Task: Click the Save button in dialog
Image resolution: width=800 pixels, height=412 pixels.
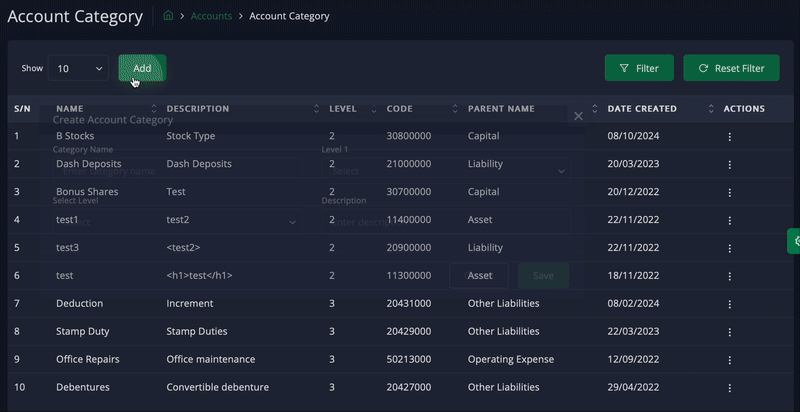Action: click(x=543, y=276)
